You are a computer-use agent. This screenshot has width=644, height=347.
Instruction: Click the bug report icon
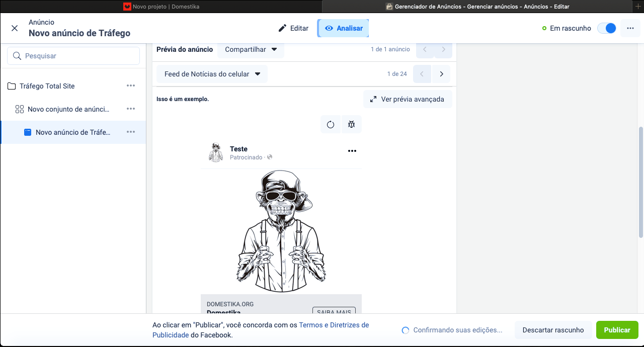pyautogui.click(x=352, y=125)
